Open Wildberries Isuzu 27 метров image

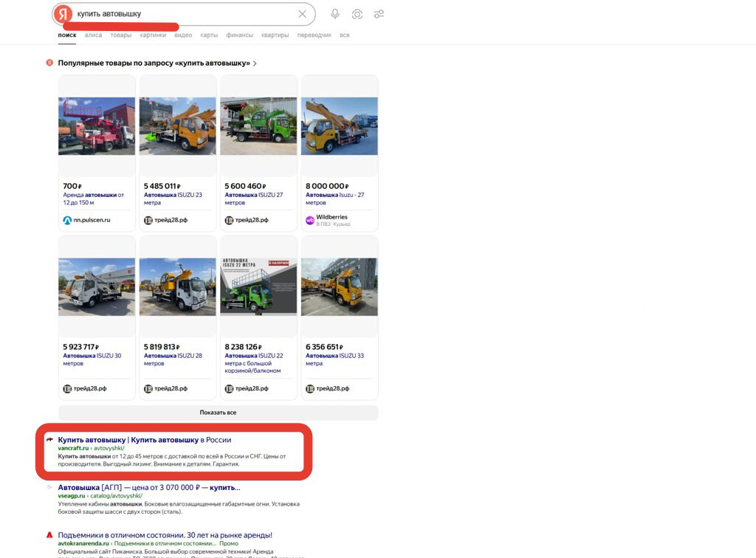(x=340, y=126)
